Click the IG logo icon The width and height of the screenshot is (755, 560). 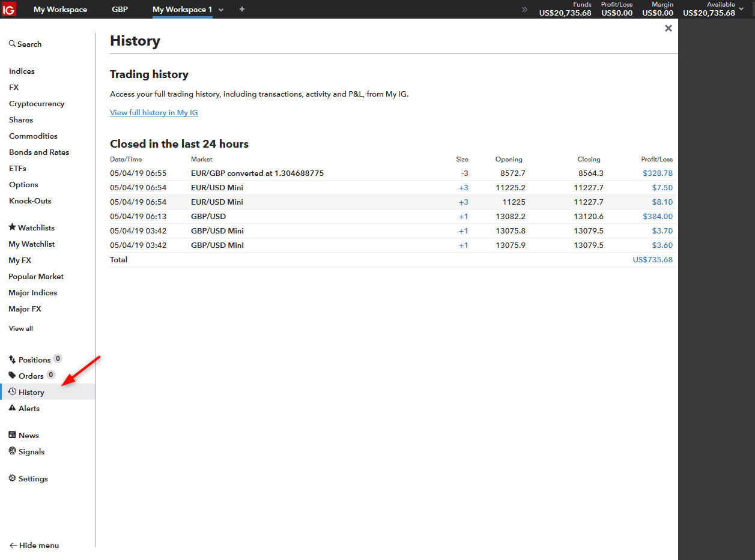coord(9,10)
